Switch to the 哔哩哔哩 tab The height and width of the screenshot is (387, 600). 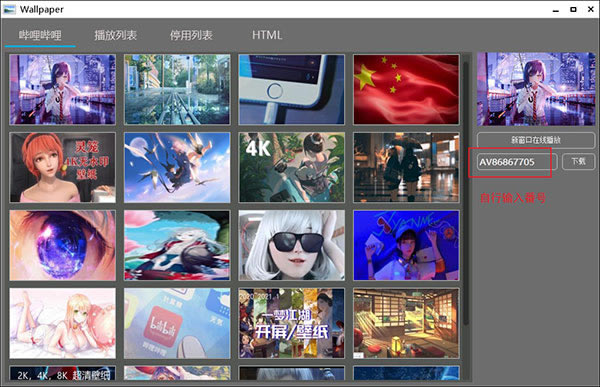tap(40, 36)
